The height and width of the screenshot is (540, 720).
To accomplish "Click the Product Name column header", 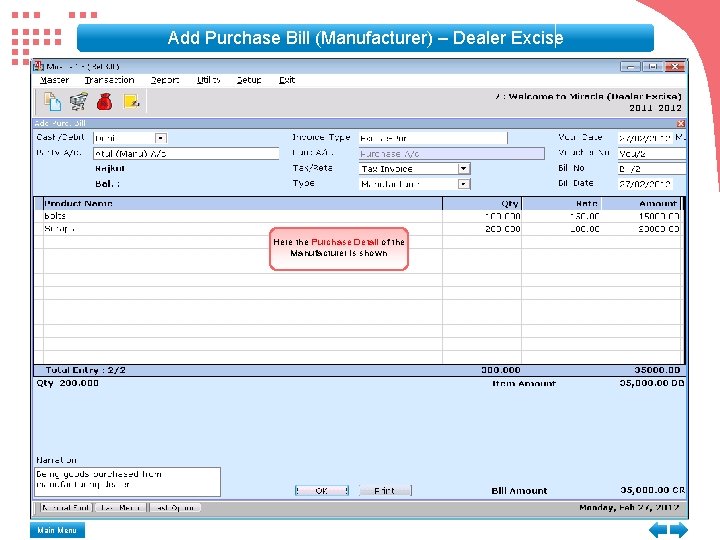I will [x=242, y=203].
